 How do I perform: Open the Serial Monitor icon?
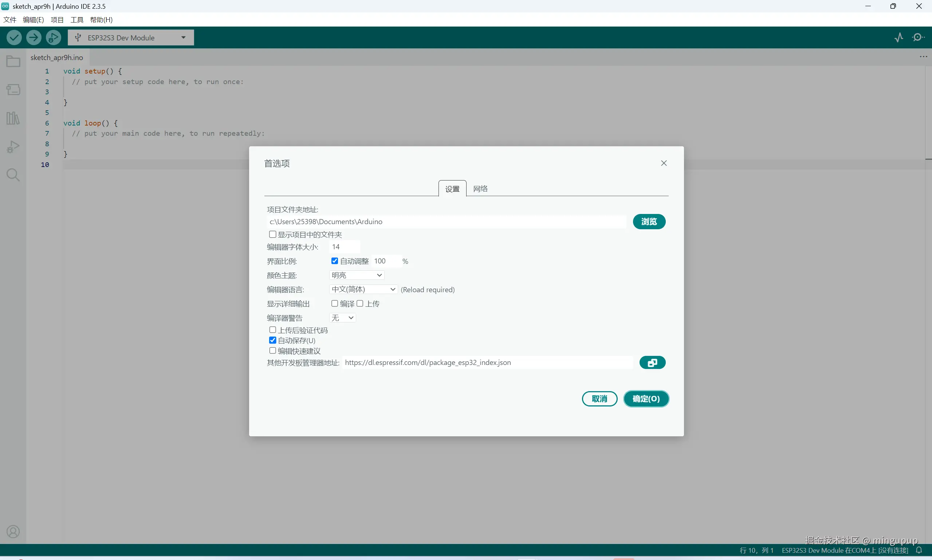918,37
